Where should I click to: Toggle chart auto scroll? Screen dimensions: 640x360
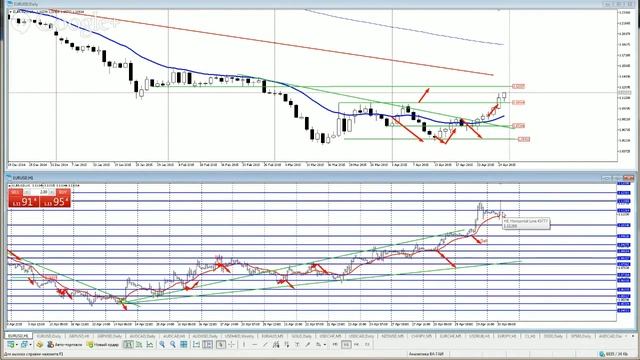coord(196,345)
